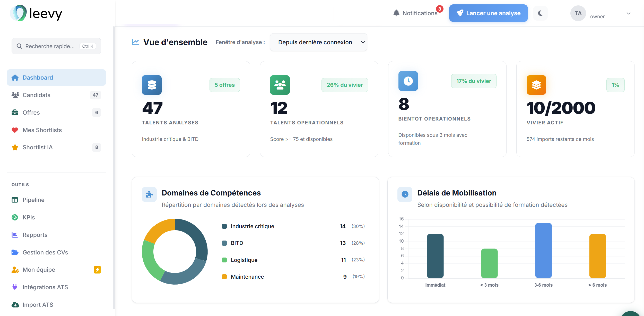Toggle dark mode with moon icon
644x316 pixels.
coord(540,13)
